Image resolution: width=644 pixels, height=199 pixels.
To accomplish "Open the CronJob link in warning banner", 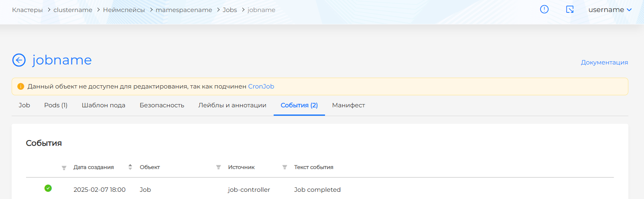I will [x=261, y=86].
